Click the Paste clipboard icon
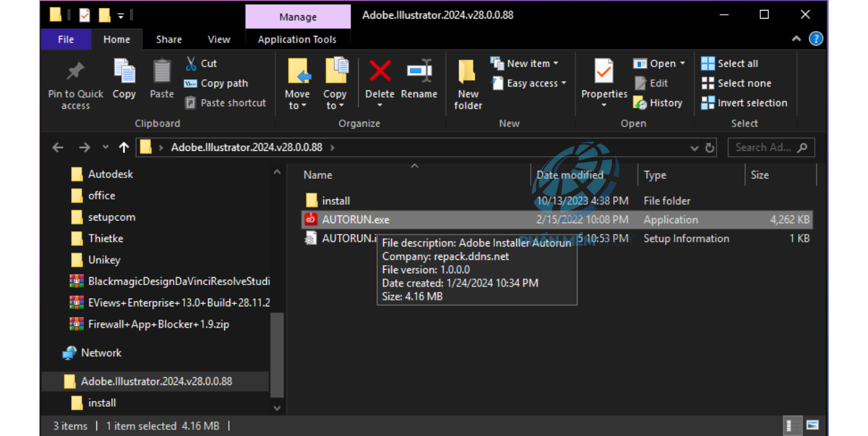 click(162, 80)
